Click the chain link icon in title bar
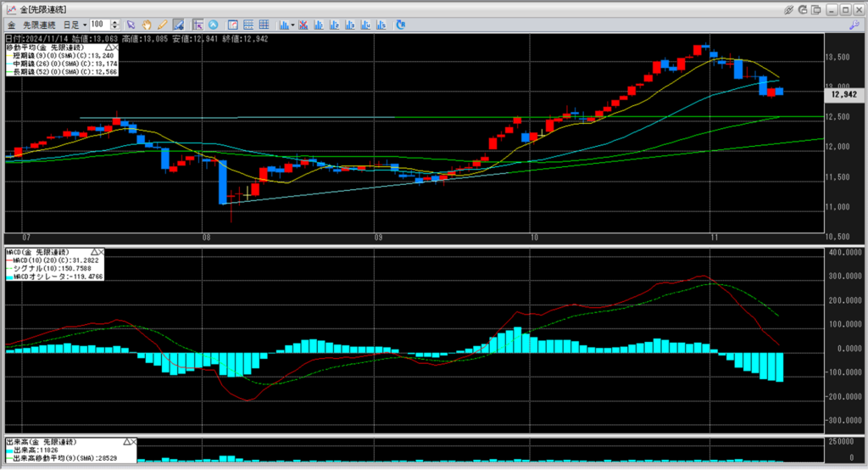This screenshot has width=868, height=470. pos(789,9)
